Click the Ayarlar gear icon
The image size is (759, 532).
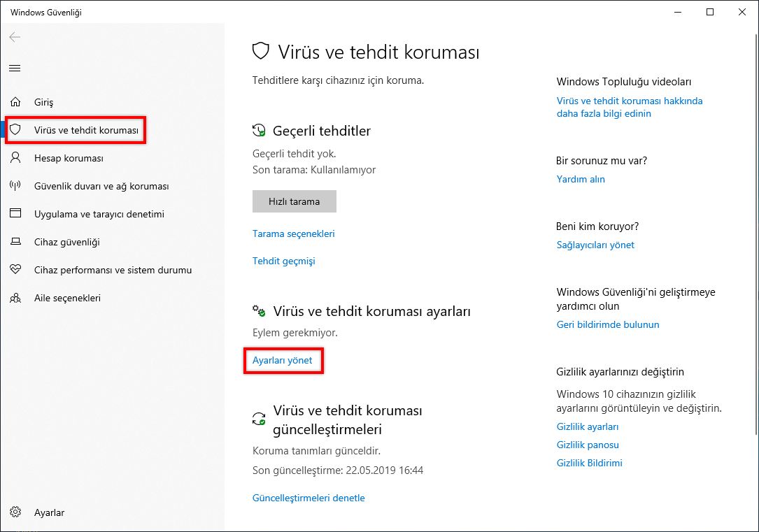15,512
